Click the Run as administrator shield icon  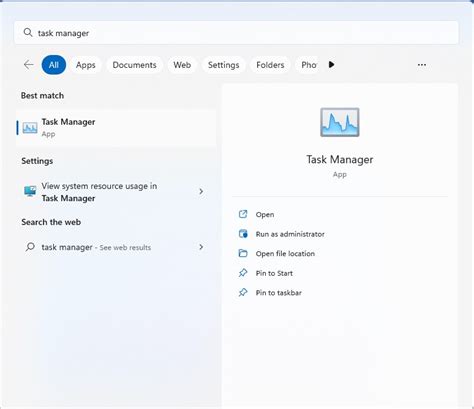click(243, 234)
